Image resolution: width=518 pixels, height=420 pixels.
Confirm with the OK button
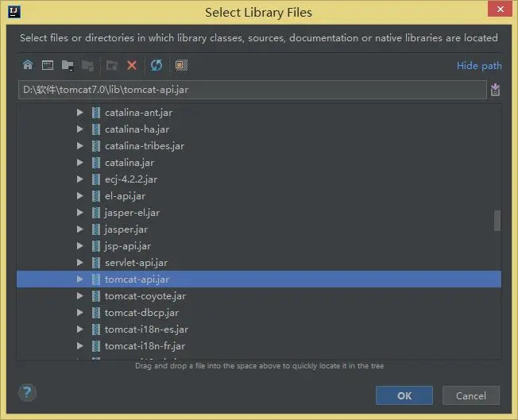click(x=404, y=395)
